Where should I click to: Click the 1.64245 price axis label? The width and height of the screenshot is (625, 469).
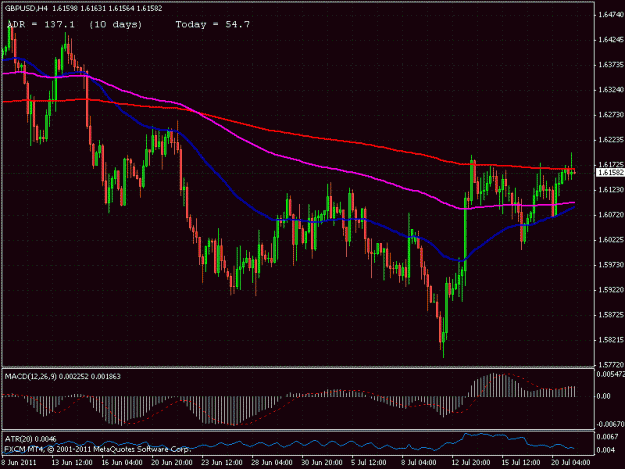click(611, 40)
